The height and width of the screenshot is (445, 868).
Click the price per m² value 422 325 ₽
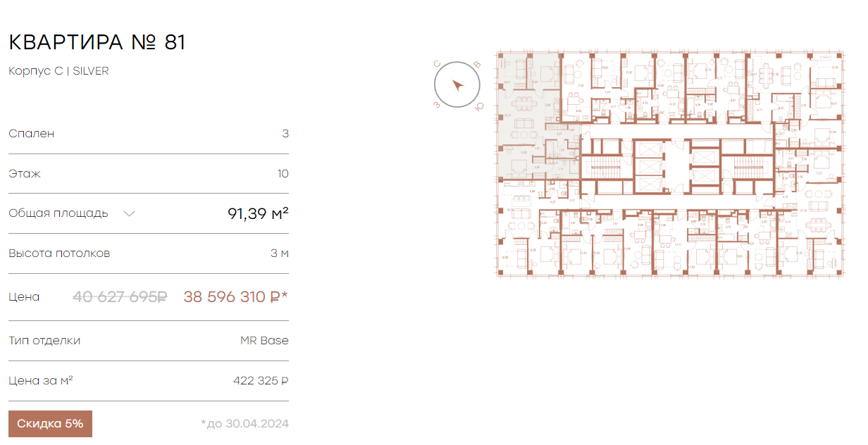(x=261, y=381)
